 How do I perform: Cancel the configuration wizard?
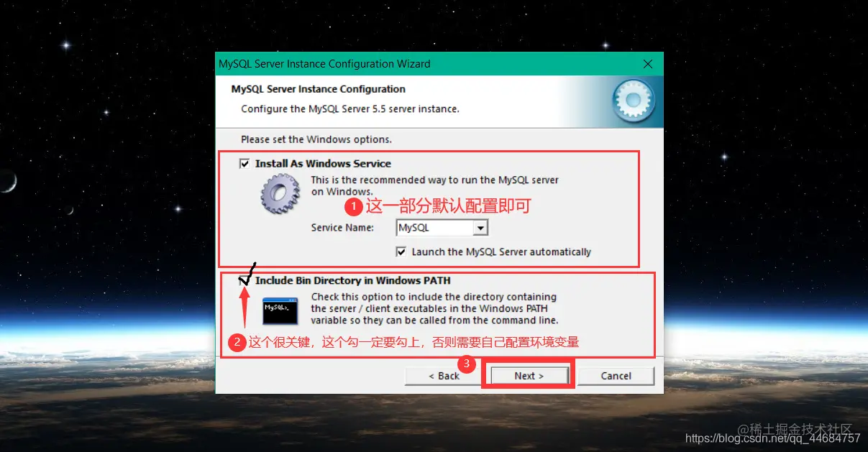click(616, 376)
